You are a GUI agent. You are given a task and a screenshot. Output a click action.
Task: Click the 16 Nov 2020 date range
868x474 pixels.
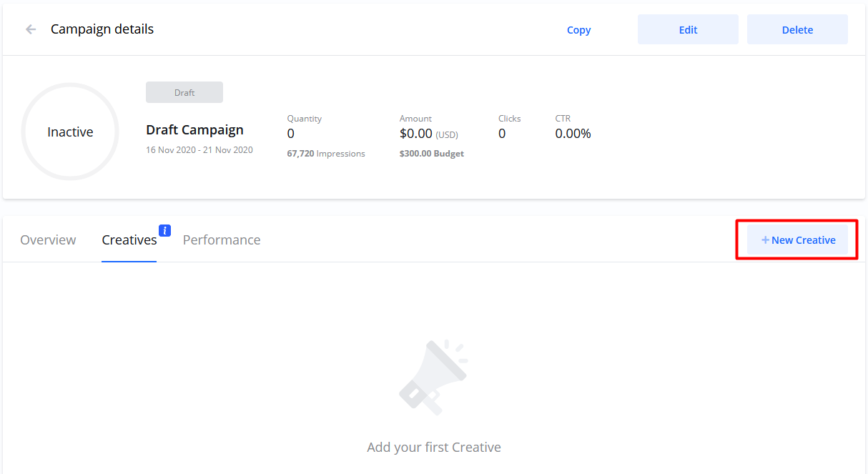(199, 150)
